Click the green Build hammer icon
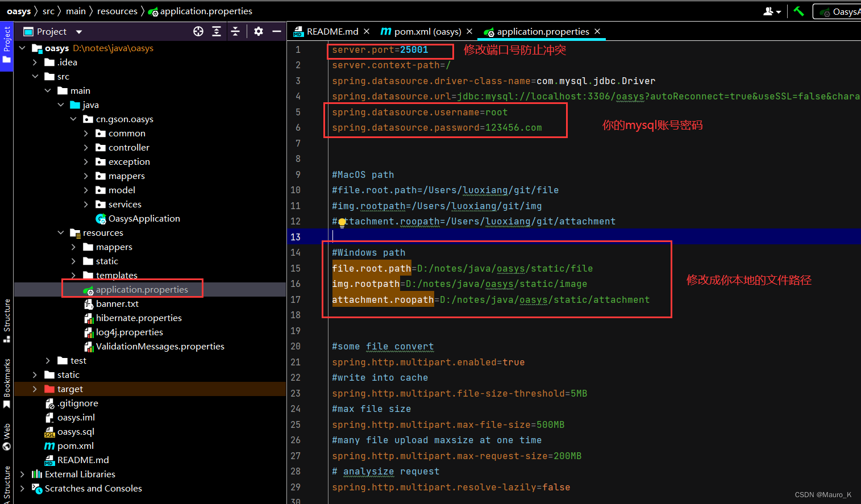Image resolution: width=861 pixels, height=504 pixels. [x=798, y=11]
